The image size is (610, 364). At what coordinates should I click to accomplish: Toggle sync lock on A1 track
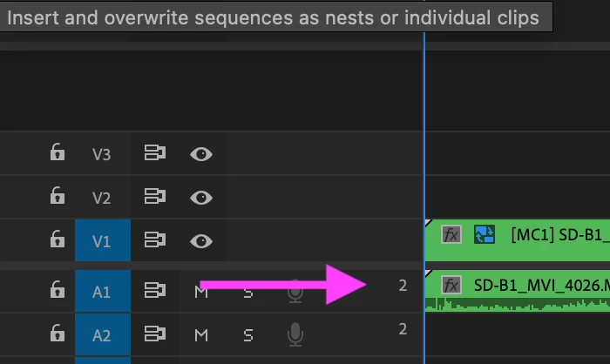click(x=154, y=291)
